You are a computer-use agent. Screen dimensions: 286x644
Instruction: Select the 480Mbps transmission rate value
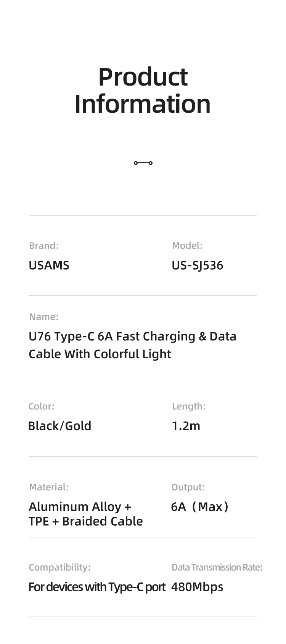coord(197,587)
